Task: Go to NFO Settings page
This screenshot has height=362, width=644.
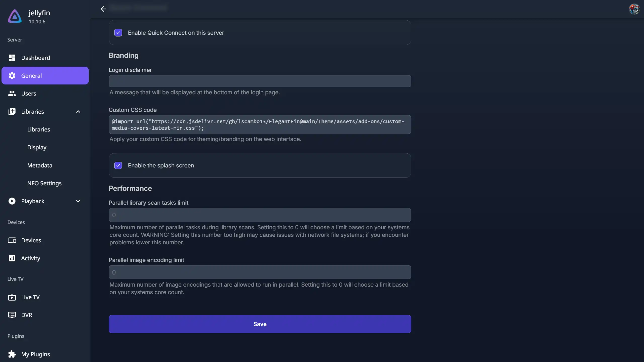Action: pyautogui.click(x=44, y=183)
